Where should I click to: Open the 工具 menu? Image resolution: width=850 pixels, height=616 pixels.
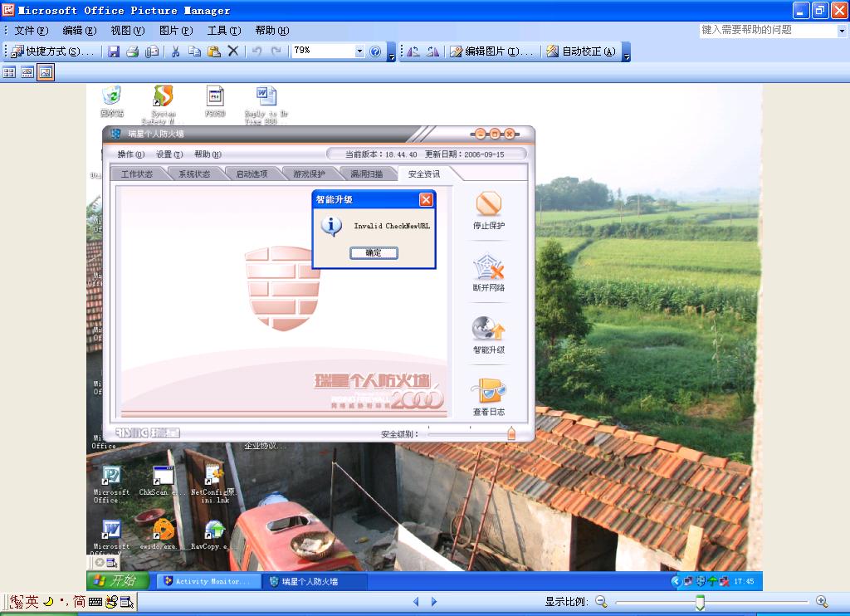point(224,31)
